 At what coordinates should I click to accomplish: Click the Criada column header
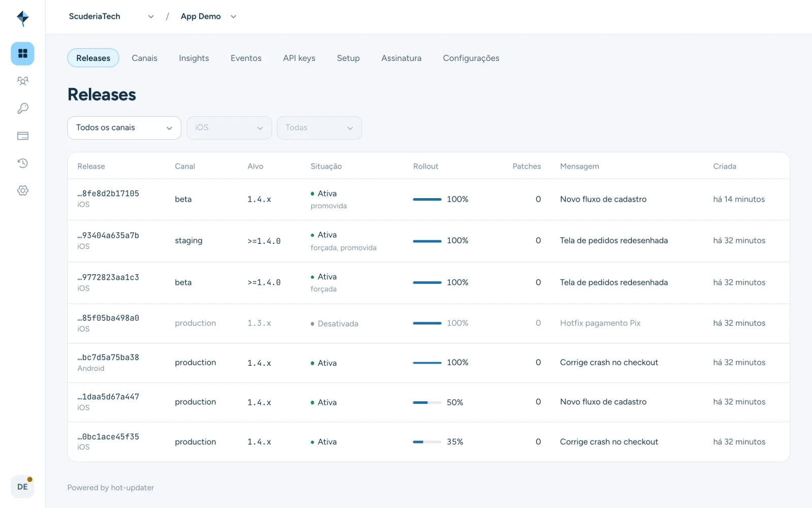pyautogui.click(x=725, y=166)
